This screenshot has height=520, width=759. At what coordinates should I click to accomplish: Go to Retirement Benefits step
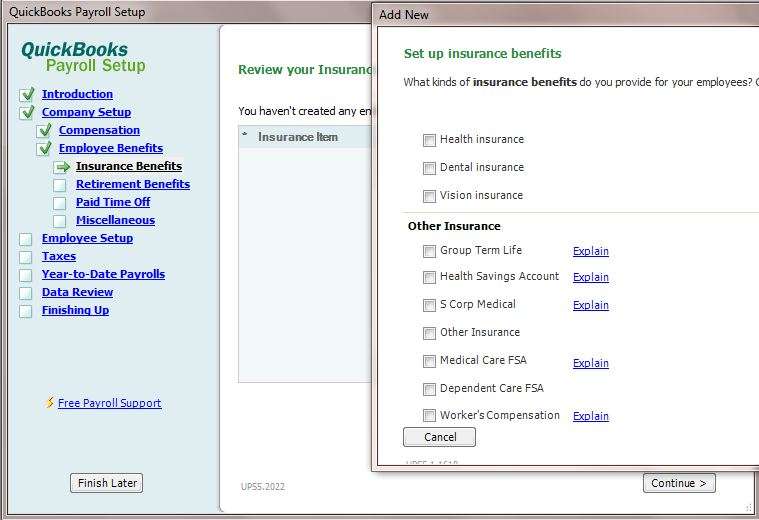pos(133,184)
